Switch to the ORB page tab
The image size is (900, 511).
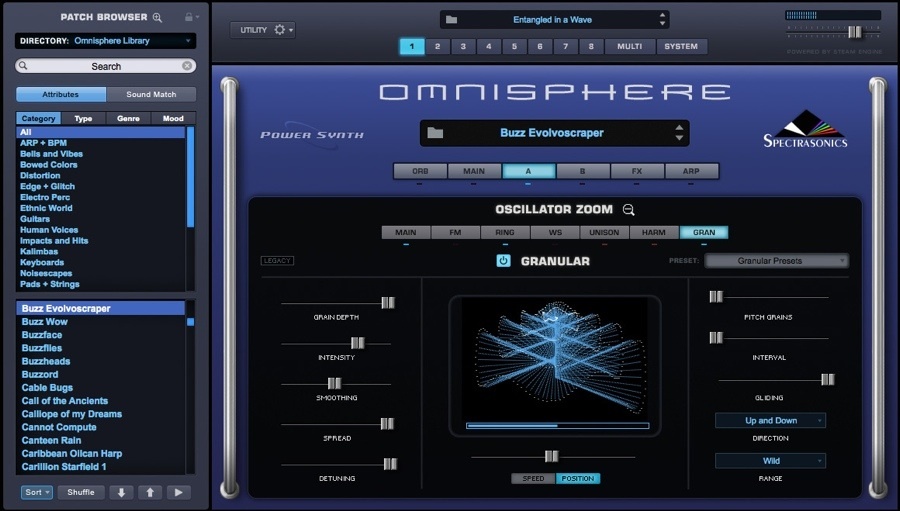pyautogui.click(x=420, y=171)
